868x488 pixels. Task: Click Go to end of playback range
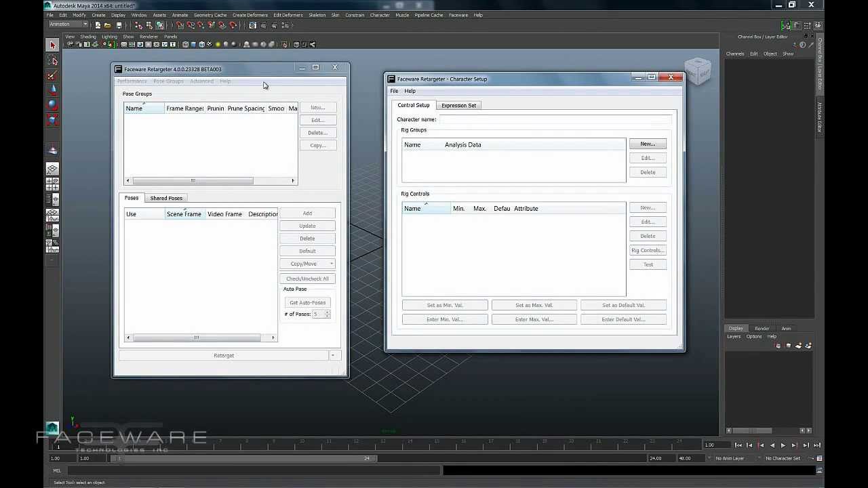click(x=817, y=445)
